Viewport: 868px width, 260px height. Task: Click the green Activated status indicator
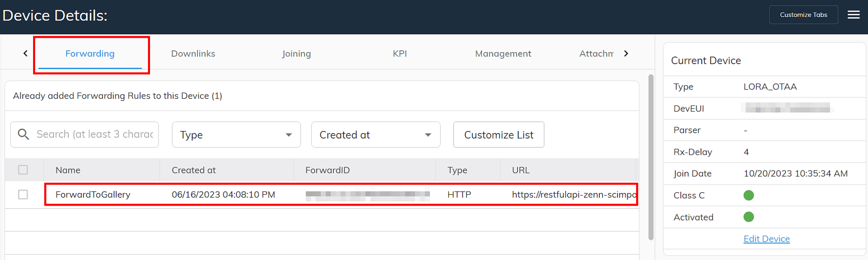coord(748,217)
